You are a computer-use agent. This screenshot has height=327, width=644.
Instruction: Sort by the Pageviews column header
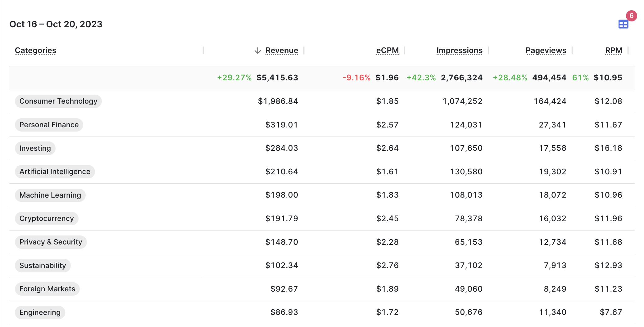click(546, 51)
